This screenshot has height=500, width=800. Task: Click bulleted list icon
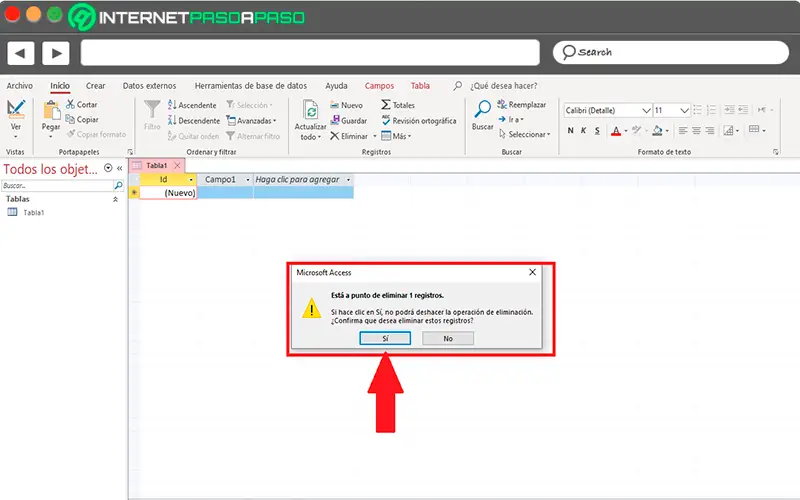click(697, 110)
